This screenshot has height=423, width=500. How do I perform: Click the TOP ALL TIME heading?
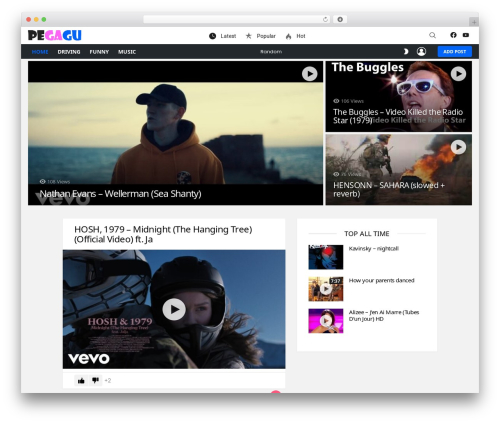(367, 234)
